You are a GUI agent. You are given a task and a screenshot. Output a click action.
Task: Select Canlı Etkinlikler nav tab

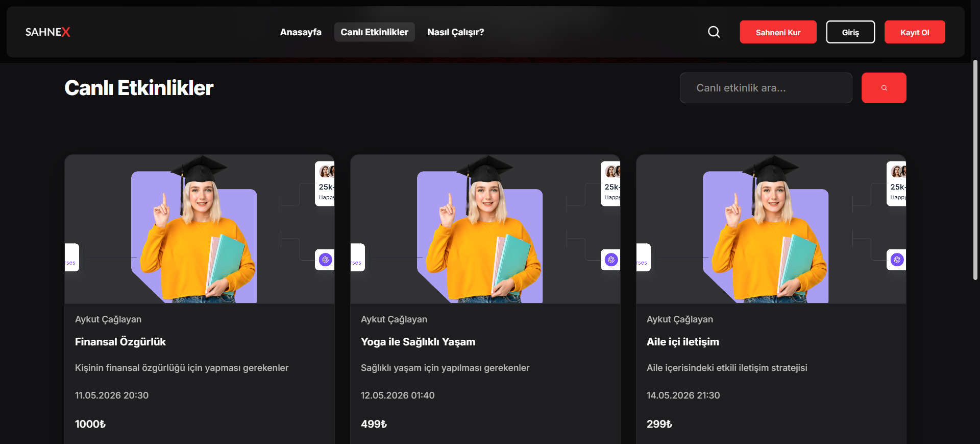pyautogui.click(x=374, y=32)
